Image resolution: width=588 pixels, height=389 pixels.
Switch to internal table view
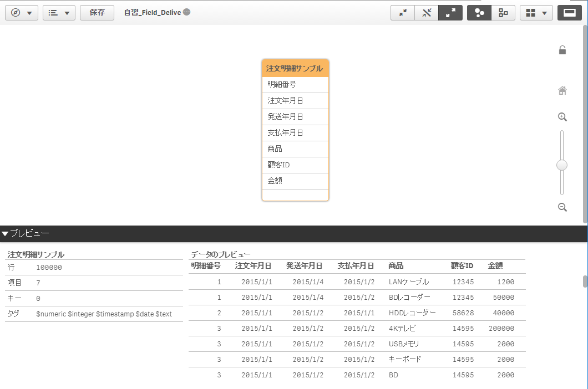(479, 13)
